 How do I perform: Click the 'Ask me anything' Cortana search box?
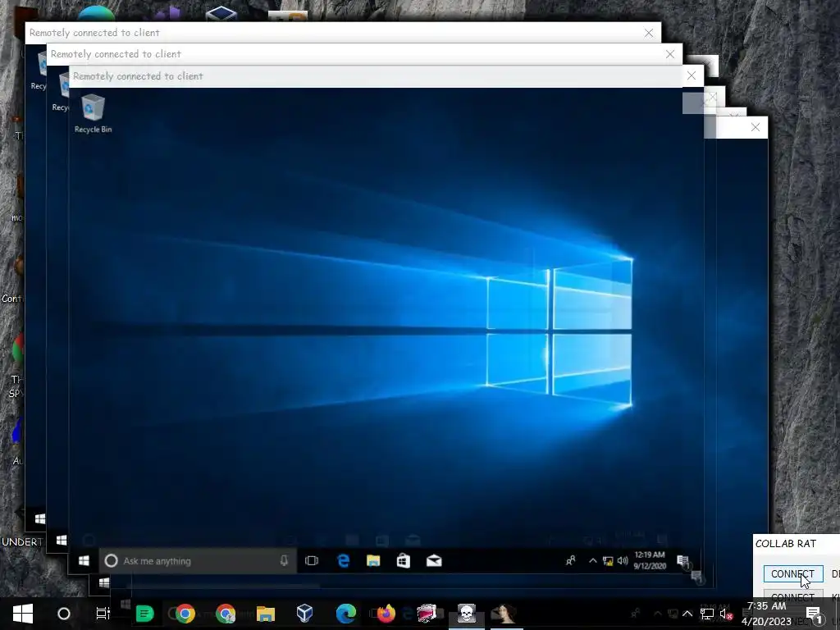[x=198, y=561]
